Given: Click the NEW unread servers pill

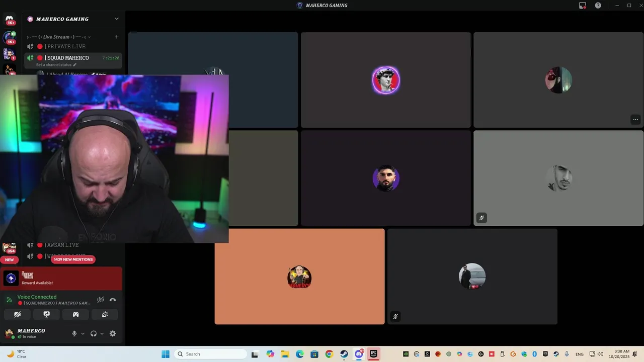Looking at the screenshot, I should (x=10, y=260).
